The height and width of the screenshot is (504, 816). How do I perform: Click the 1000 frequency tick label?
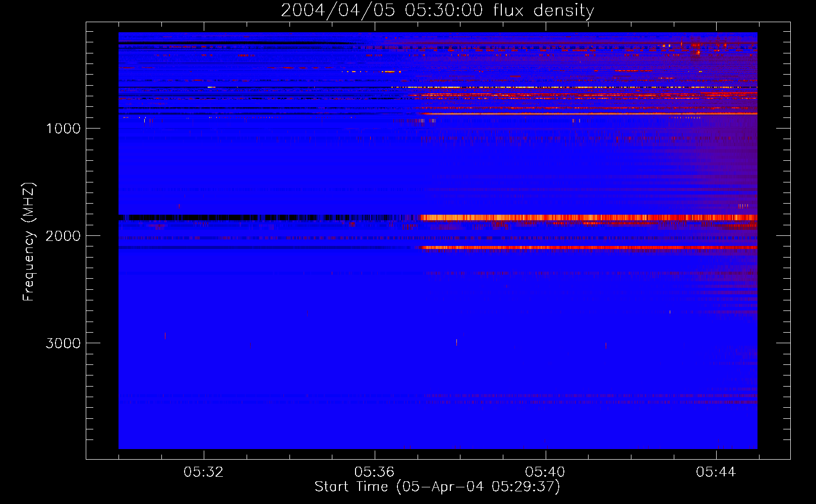pos(63,129)
